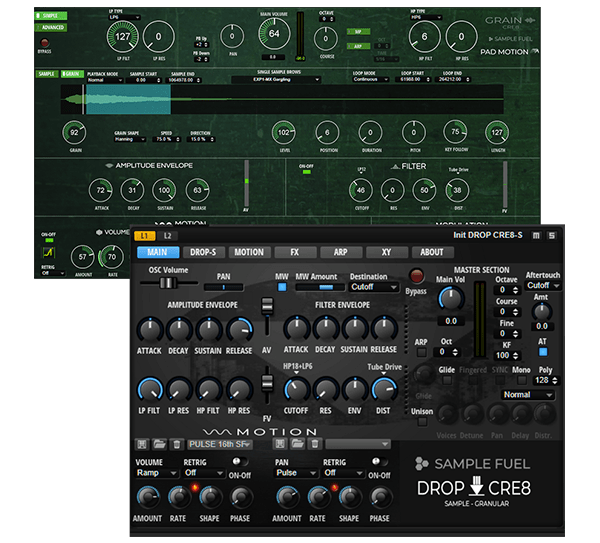
Task: Click the waveform display in Grain window
Action: tap(282, 99)
